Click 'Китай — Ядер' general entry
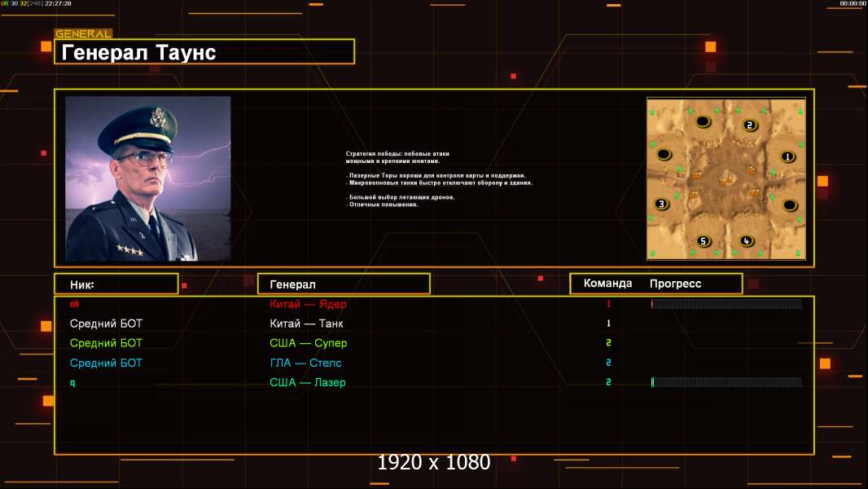Image resolution: width=868 pixels, height=489 pixels. tap(308, 304)
